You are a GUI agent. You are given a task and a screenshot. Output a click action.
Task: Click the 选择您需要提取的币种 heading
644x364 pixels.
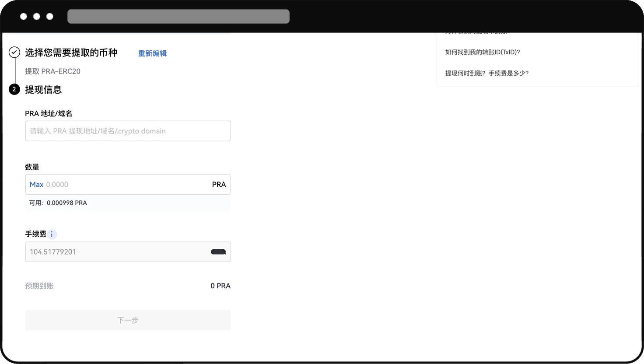pyautogui.click(x=71, y=53)
